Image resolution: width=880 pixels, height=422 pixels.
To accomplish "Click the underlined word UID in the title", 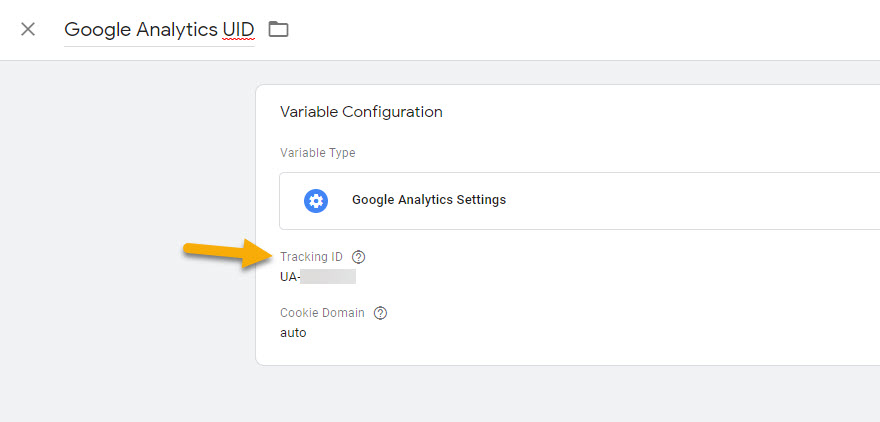I will click(238, 29).
